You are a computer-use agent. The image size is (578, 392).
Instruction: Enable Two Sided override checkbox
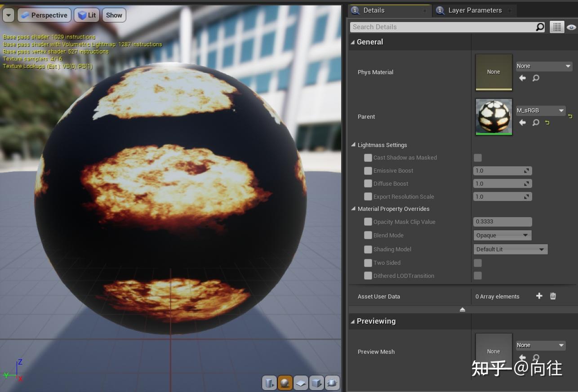[x=368, y=263]
